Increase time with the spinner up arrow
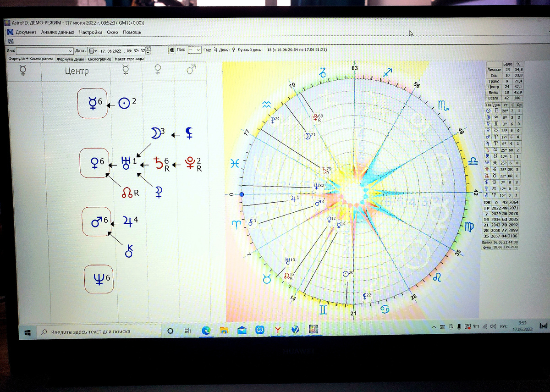Screen dimensions: 550x392 coord(148,49)
